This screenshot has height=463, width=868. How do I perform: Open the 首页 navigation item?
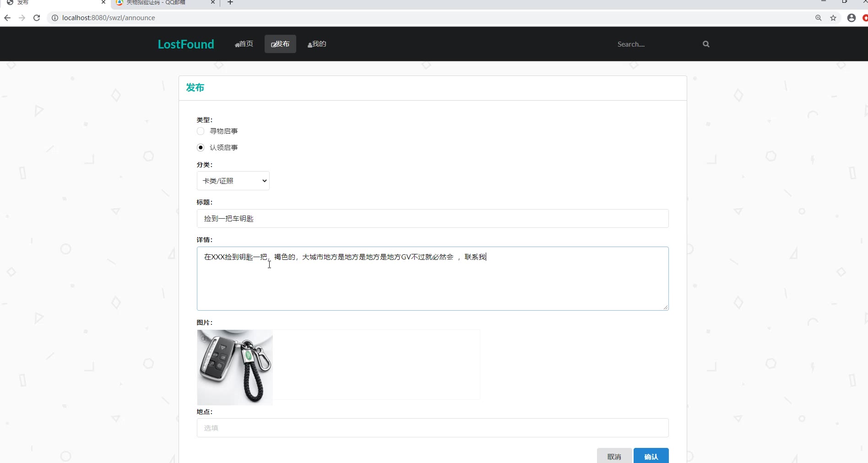click(x=244, y=44)
